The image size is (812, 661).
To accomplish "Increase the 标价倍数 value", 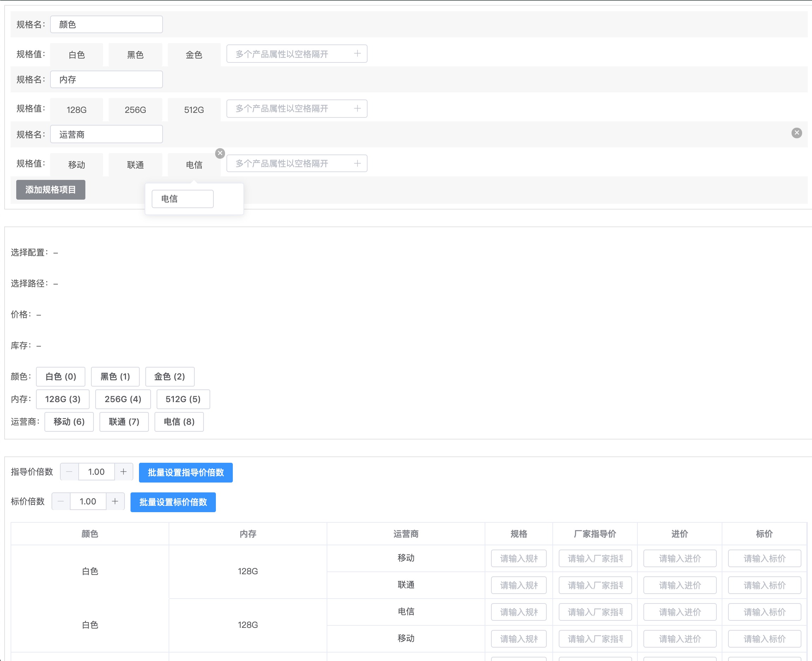I will 115,502.
